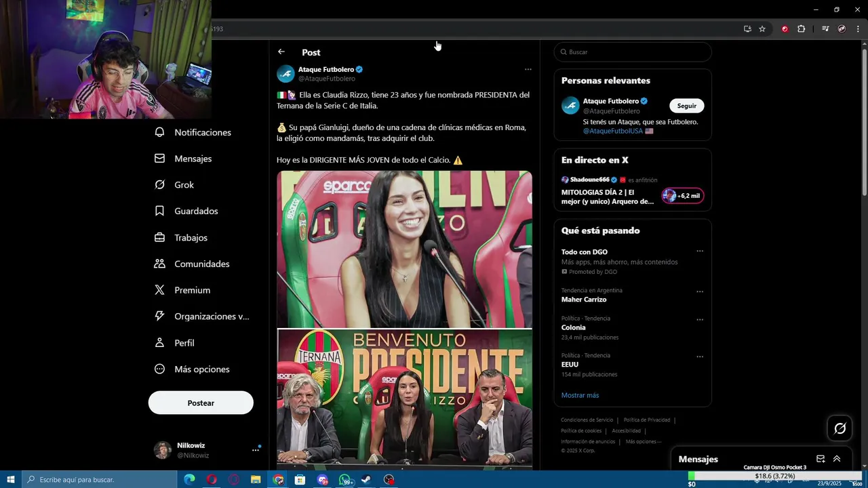This screenshot has height=488, width=868.
Task: Open the Ataque Futbolero author name on post
Action: [326, 69]
